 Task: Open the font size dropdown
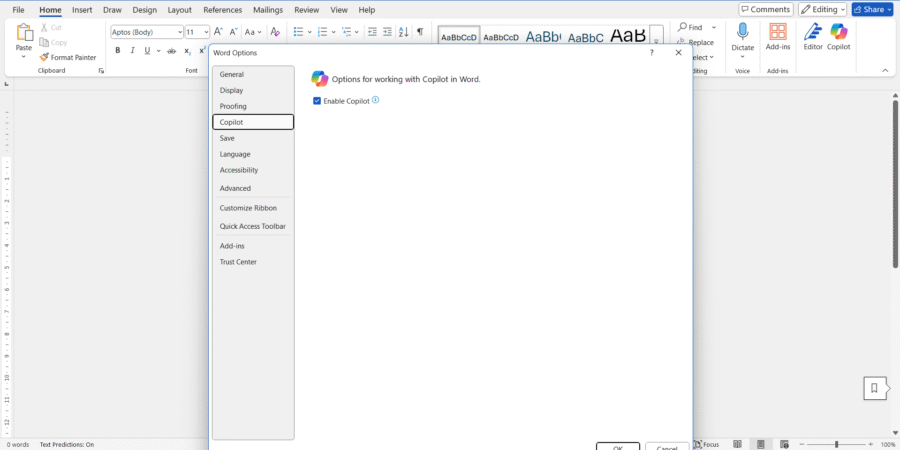(x=206, y=32)
